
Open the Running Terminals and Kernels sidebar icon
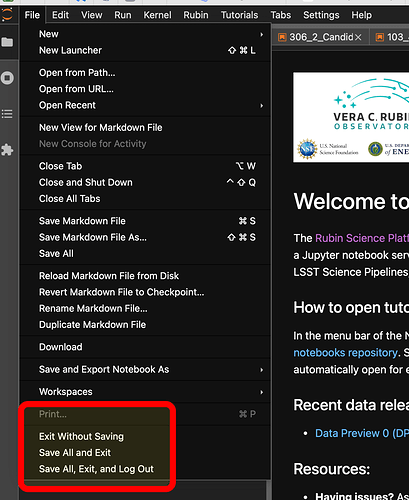coord(7,78)
